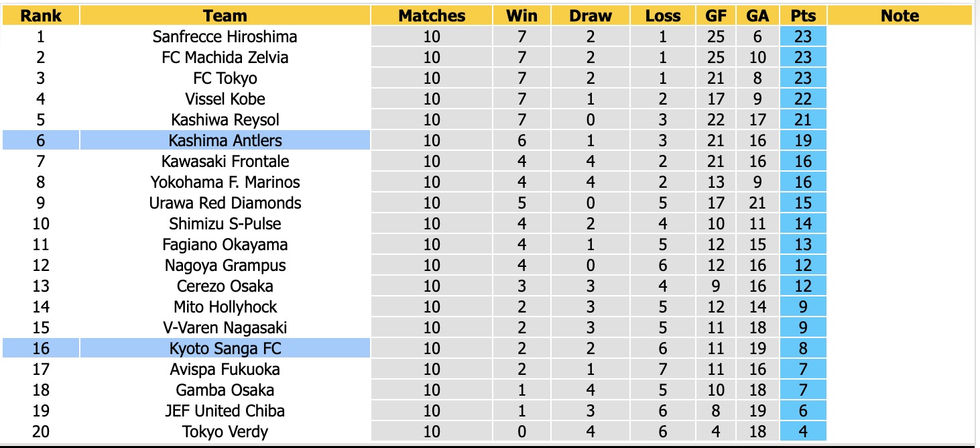Viewport: 980px width, 448px height.
Task: Select the highlighted rank 6 cell
Action: click(x=41, y=140)
